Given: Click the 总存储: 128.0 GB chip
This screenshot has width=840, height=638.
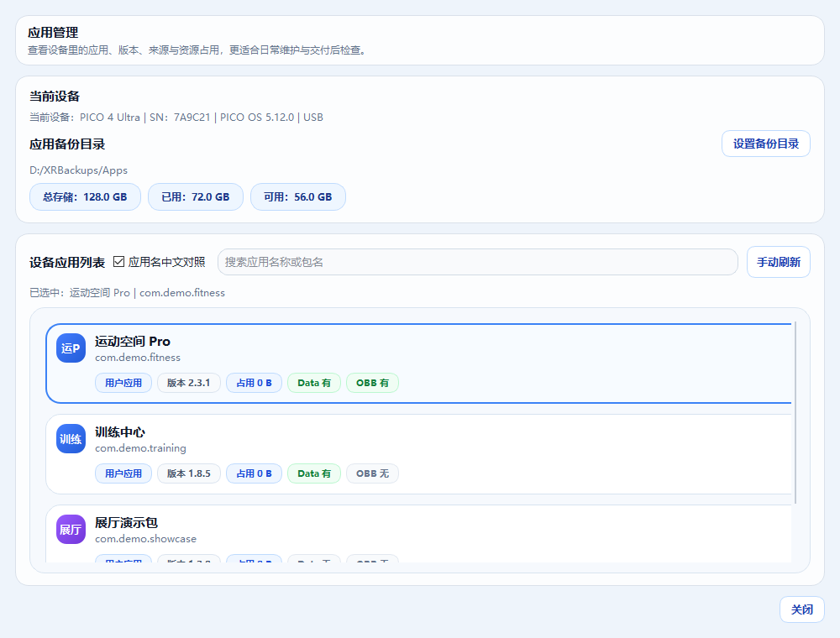Looking at the screenshot, I should tap(85, 197).
